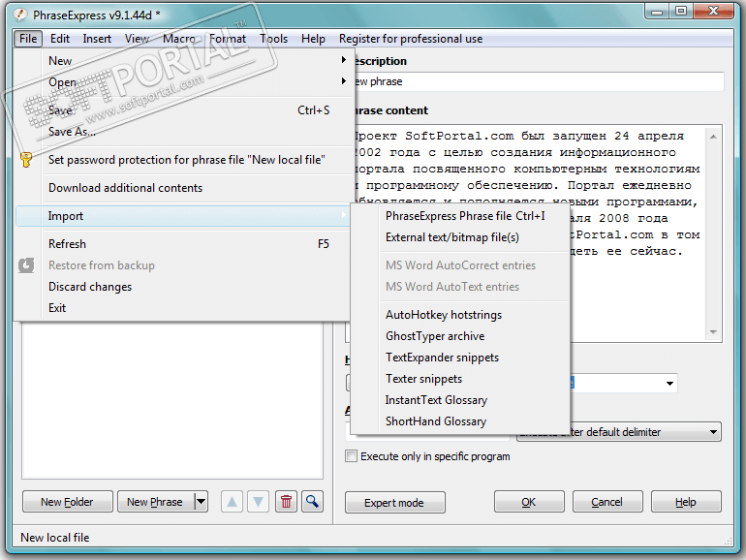Click the OK button
This screenshot has height=560, width=746.
coord(529,502)
